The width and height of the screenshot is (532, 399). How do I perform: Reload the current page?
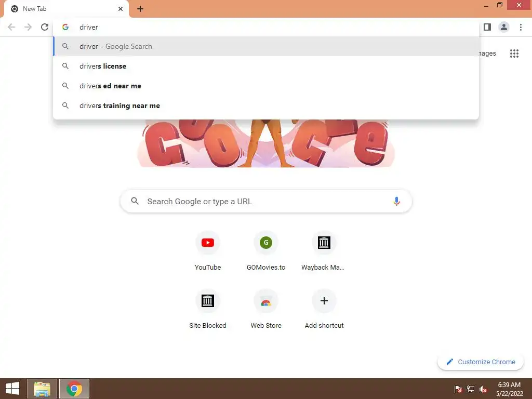pyautogui.click(x=45, y=27)
